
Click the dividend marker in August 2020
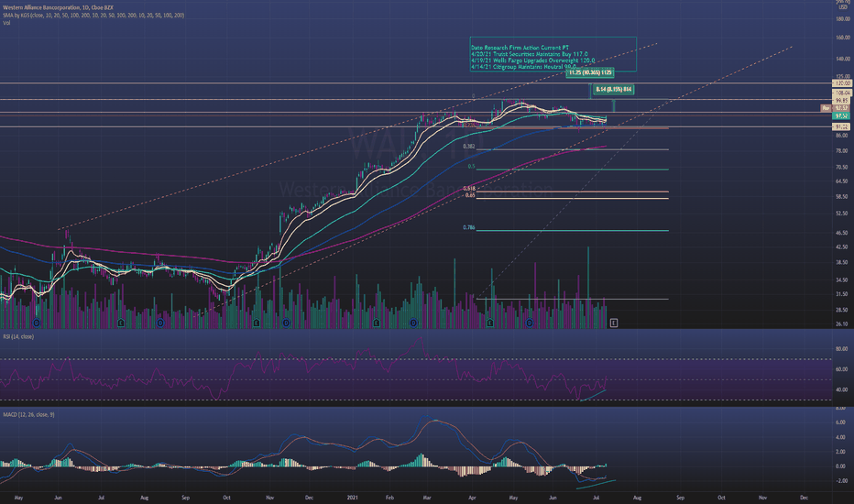click(160, 323)
